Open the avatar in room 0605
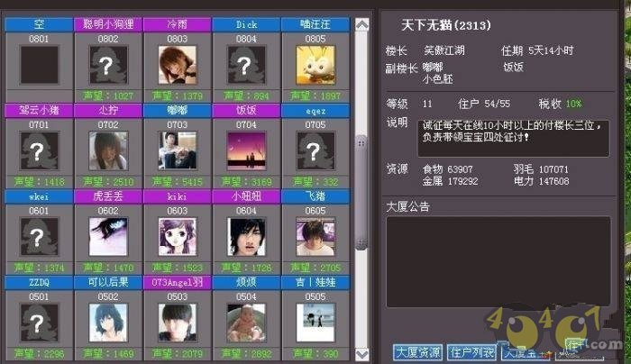The height and width of the screenshot is (364, 631). pyautogui.click(x=315, y=237)
